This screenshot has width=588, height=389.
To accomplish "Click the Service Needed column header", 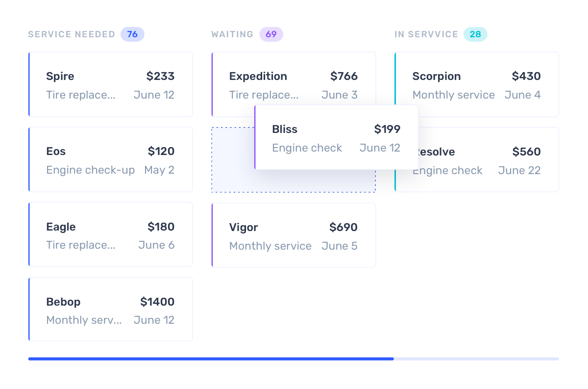I will (x=72, y=34).
